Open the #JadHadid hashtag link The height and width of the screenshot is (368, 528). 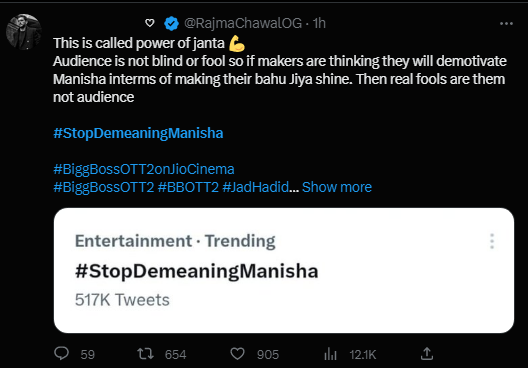256,187
